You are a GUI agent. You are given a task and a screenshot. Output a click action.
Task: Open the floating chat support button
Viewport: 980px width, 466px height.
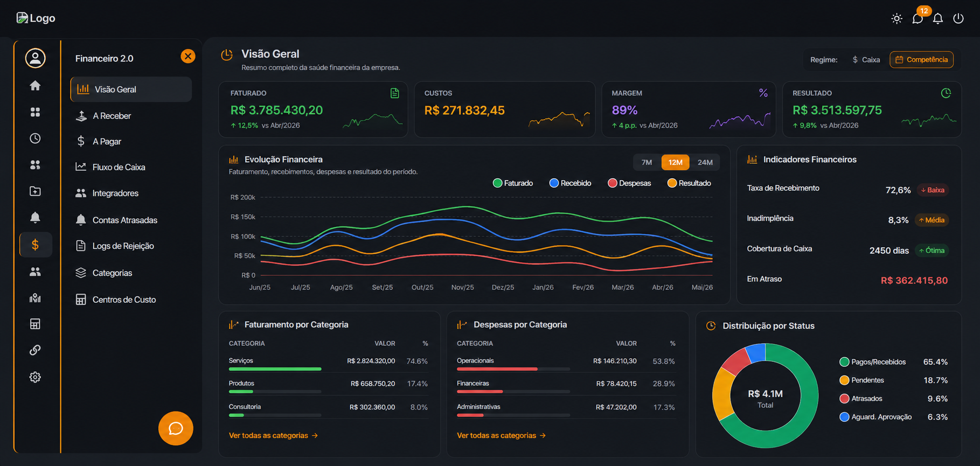coord(176,428)
